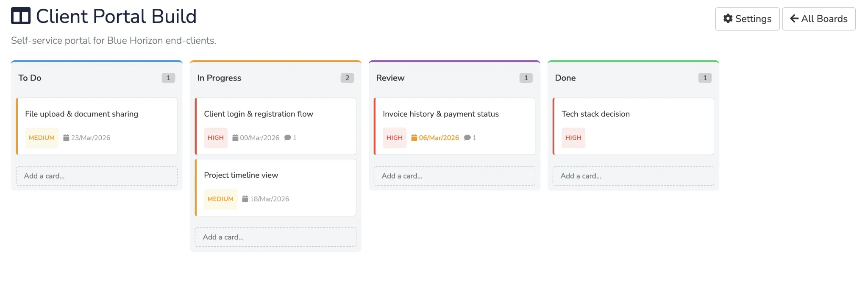Click the Done column header
The image size is (868, 298).
(565, 78)
